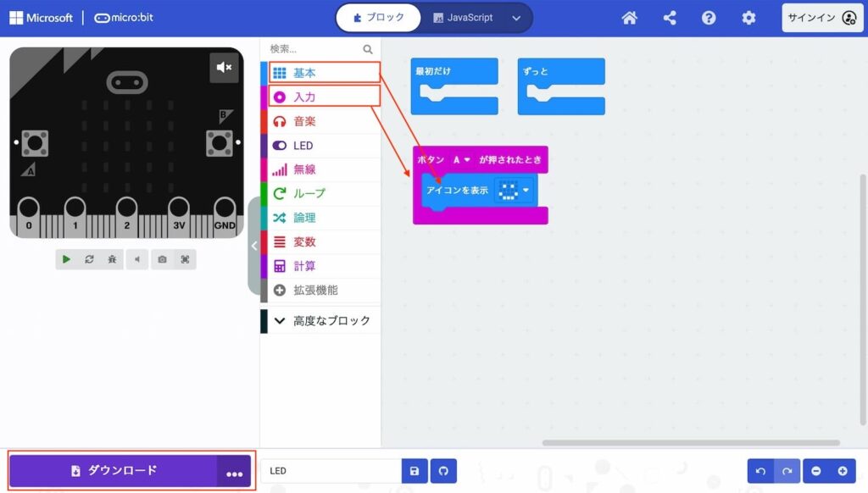This screenshot has height=493, width=868.
Task: Switch the editor to JavaScript mode
Action: (x=463, y=18)
